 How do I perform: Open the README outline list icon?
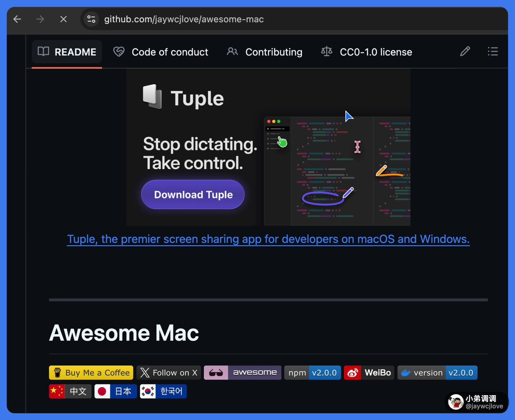point(493,52)
